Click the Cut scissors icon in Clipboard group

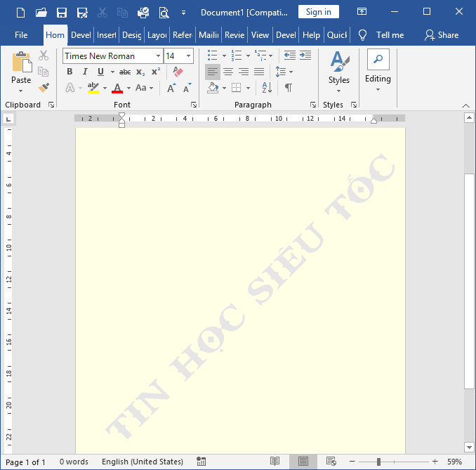pos(44,56)
